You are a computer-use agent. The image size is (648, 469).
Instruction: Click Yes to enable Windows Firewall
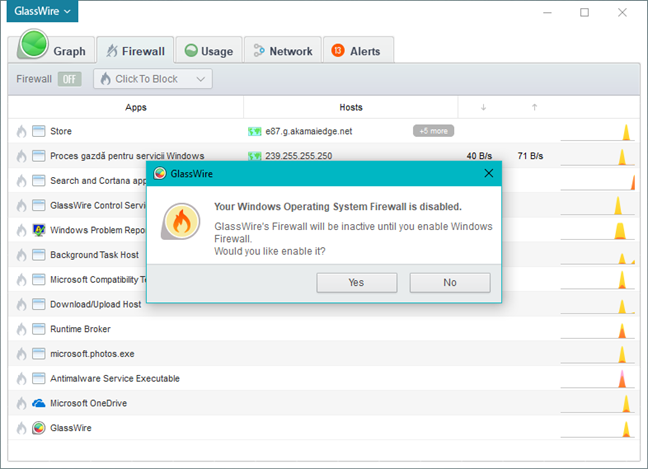(357, 283)
